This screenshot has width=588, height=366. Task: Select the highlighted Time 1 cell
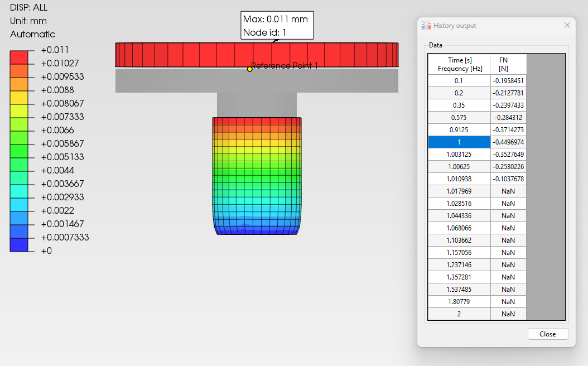pyautogui.click(x=459, y=142)
